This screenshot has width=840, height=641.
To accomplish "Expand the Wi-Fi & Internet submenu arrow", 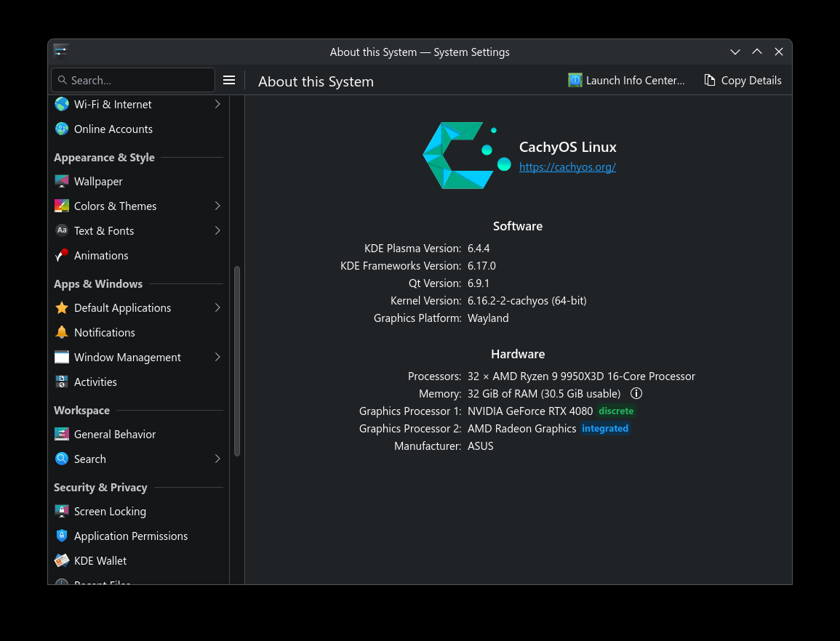I will pyautogui.click(x=217, y=105).
